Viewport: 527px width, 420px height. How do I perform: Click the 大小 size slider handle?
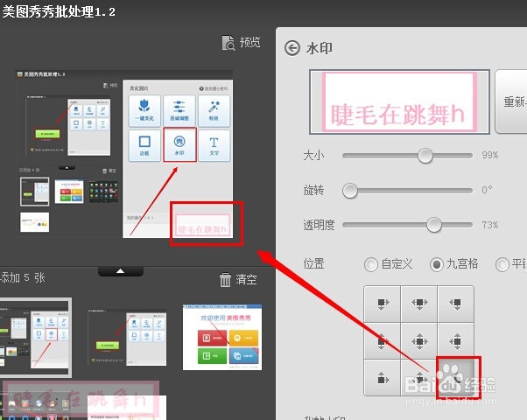tap(425, 156)
